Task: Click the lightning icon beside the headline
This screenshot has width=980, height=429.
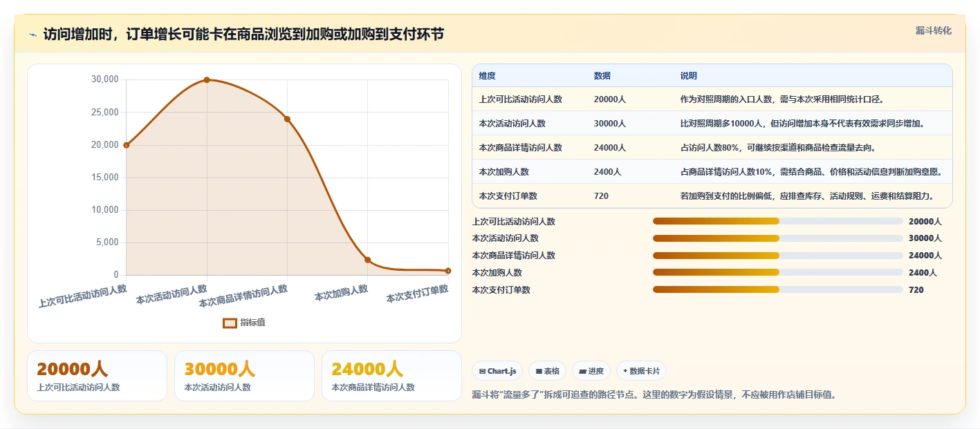Action: pos(33,35)
